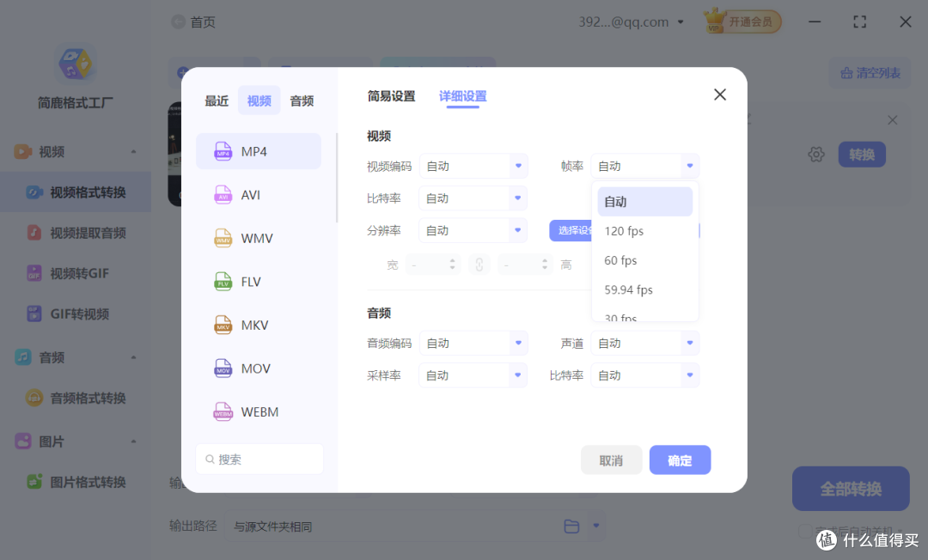Screen dimensions: 928x560
Task: Click the 视频 category camera icon
Action: pos(22,151)
